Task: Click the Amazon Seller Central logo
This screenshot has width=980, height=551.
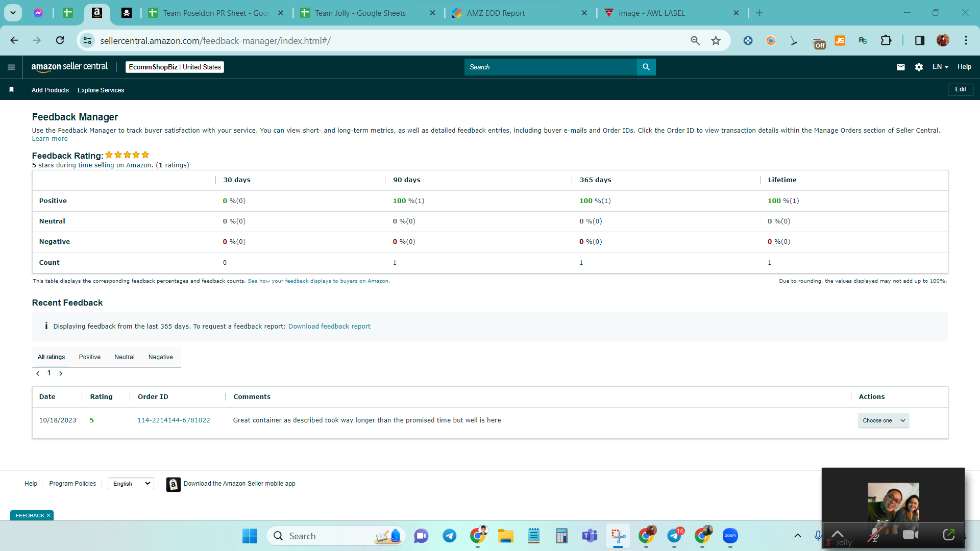Action: (69, 67)
